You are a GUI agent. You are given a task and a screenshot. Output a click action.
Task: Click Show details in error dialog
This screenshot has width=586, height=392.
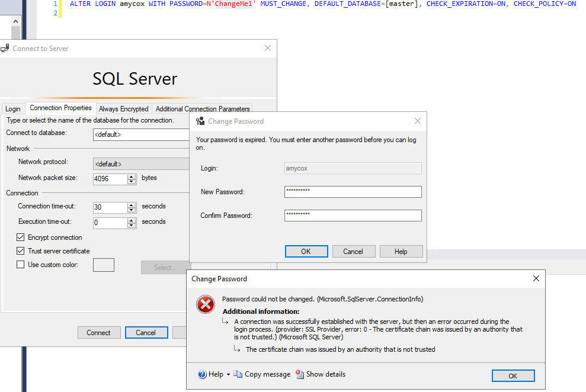(x=321, y=374)
